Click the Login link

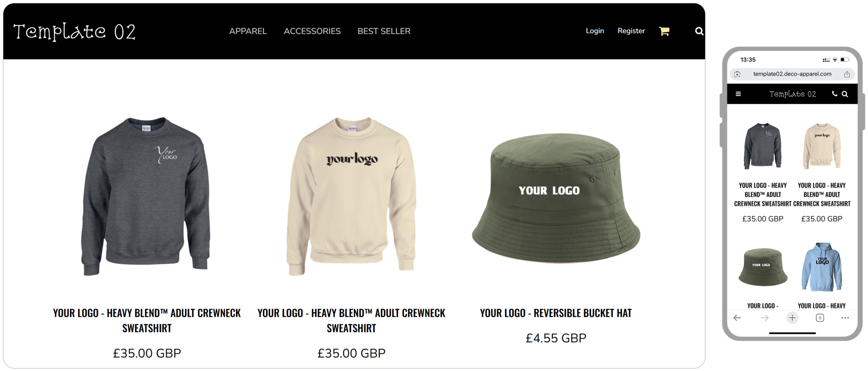595,31
